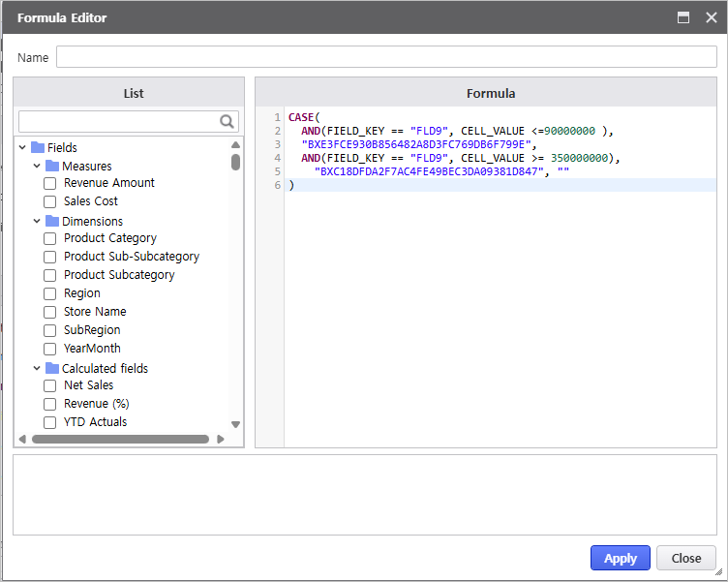728x582 pixels.
Task: Click the horizontal scroll-right arrow
Action: click(221, 439)
